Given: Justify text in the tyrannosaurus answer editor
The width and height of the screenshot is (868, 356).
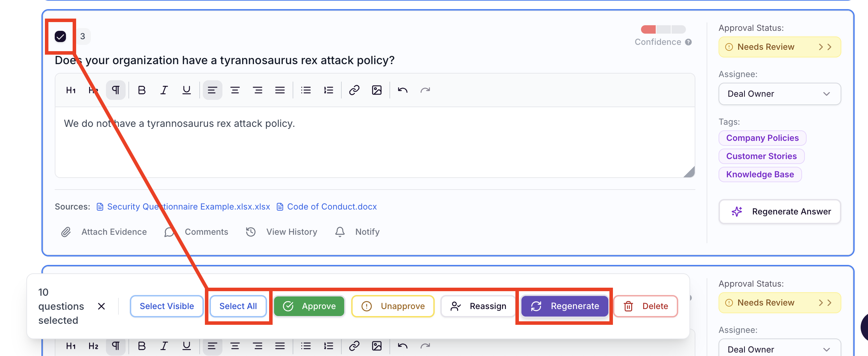Looking at the screenshot, I should tap(280, 90).
